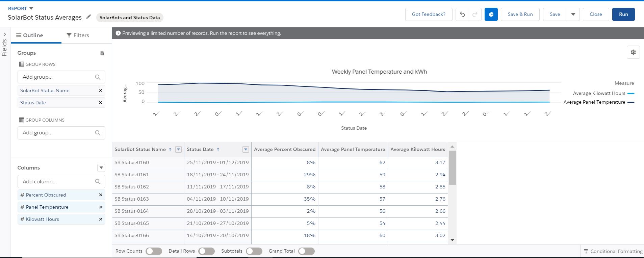Toggle Grand Total switch

pyautogui.click(x=307, y=251)
